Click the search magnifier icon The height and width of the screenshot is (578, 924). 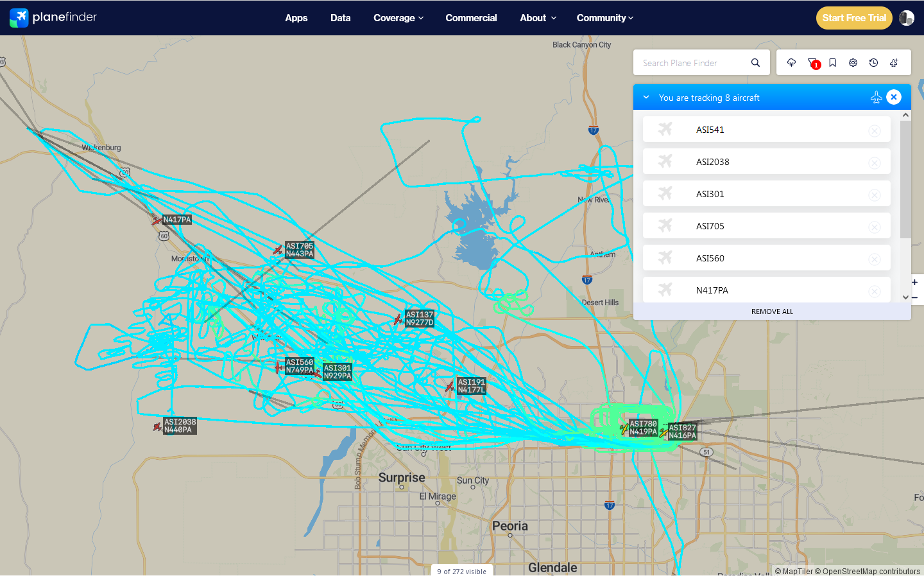[755, 63]
